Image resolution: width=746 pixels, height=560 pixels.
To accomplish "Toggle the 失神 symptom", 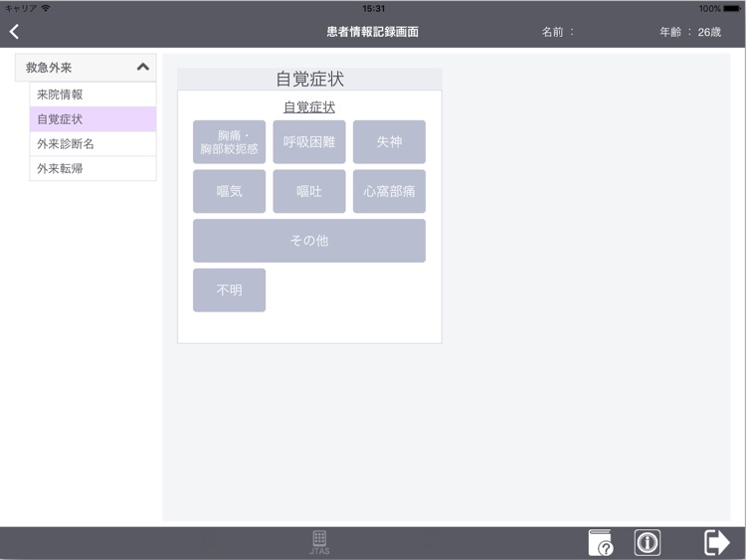I will point(389,142).
